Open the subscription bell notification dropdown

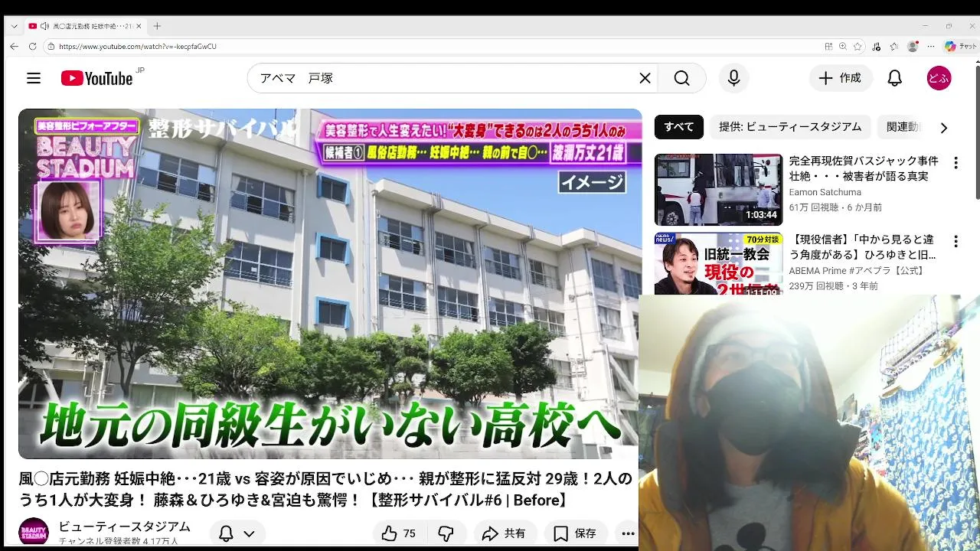(x=237, y=533)
